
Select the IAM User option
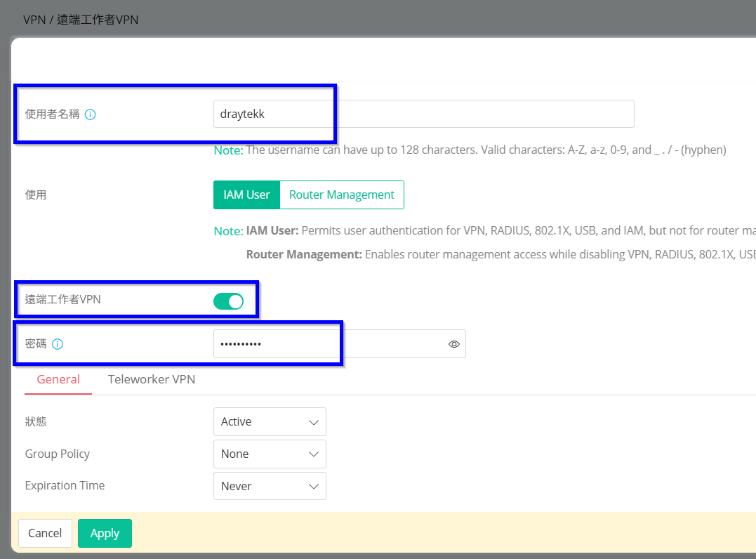tap(246, 195)
